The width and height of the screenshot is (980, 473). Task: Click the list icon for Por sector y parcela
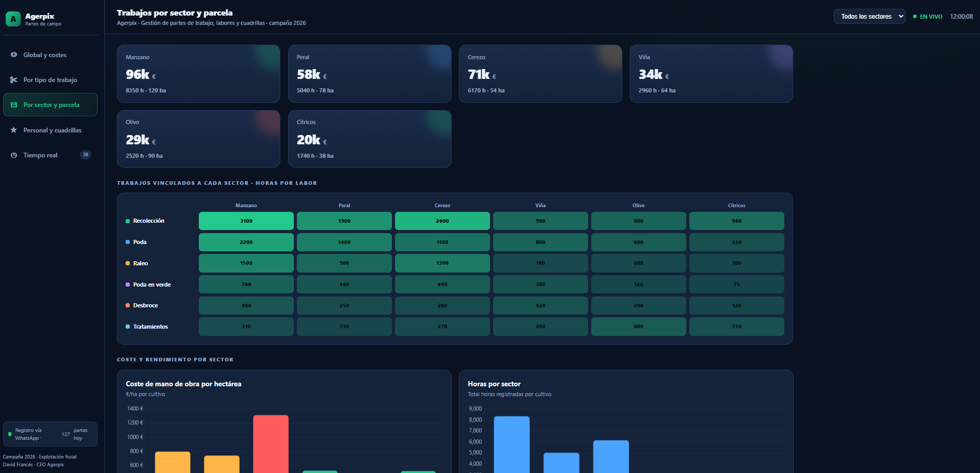14,105
